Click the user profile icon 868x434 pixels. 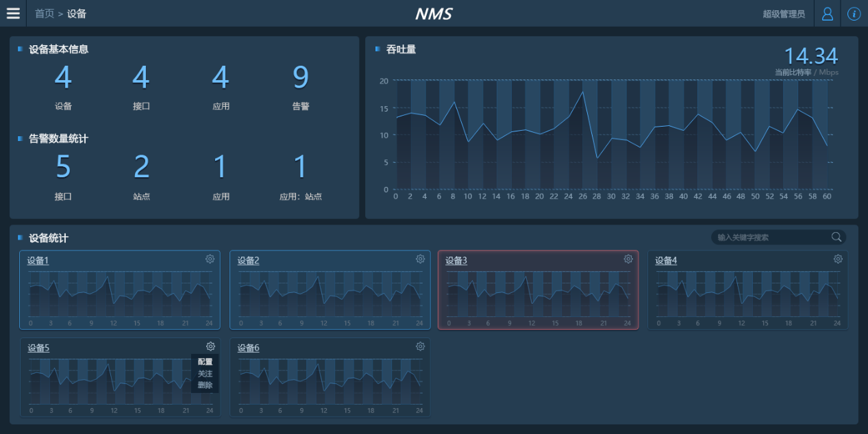[x=827, y=14]
